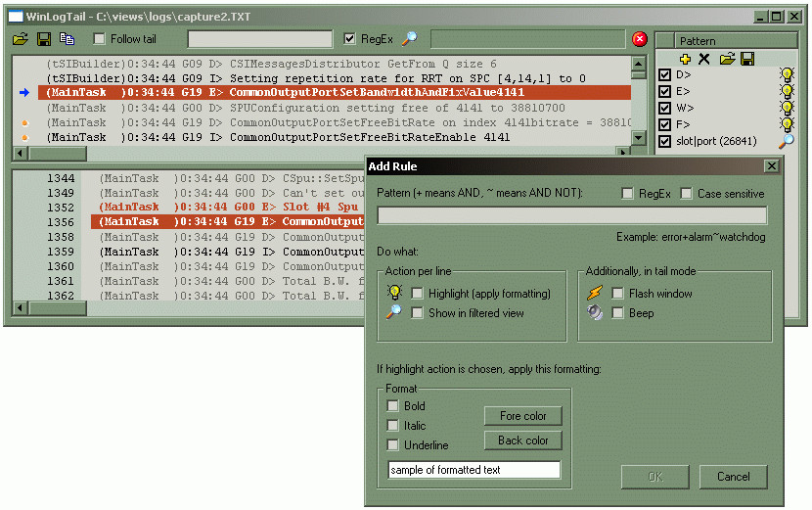
Task: Add new pattern with the yellow plus icon
Action: click(x=685, y=59)
